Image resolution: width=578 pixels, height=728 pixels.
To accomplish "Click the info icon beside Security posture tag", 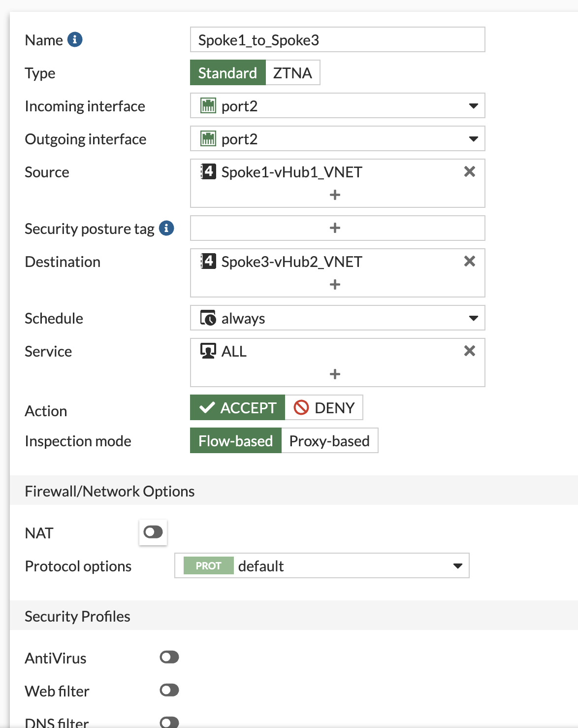I will [x=167, y=228].
